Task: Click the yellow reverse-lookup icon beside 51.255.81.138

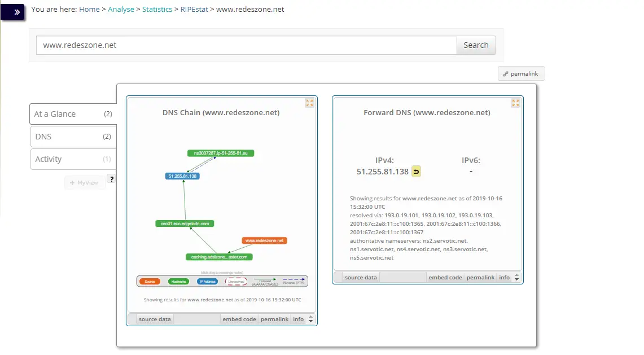Action: pyautogui.click(x=416, y=172)
